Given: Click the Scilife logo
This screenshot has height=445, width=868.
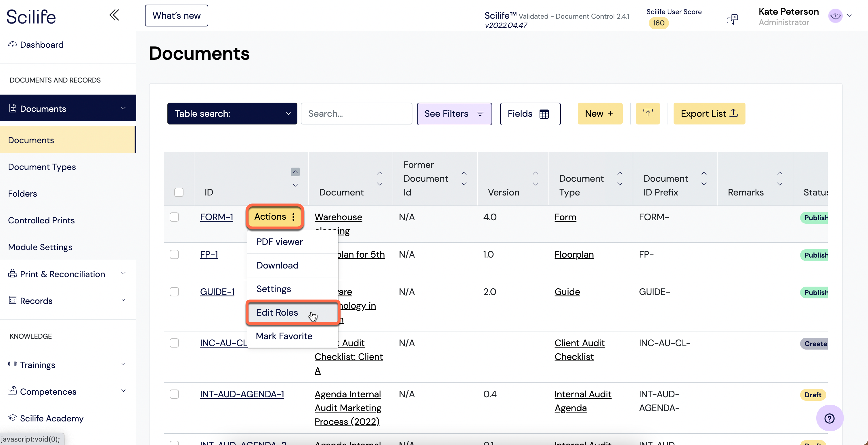Looking at the screenshot, I should click(31, 16).
